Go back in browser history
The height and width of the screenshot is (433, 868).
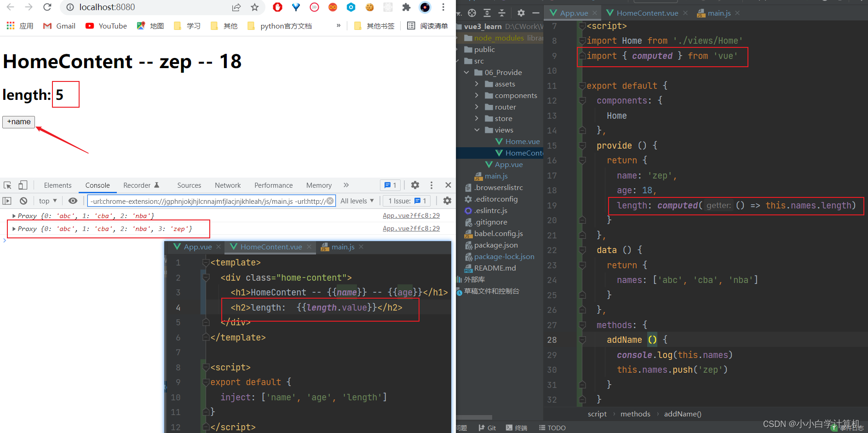click(10, 7)
